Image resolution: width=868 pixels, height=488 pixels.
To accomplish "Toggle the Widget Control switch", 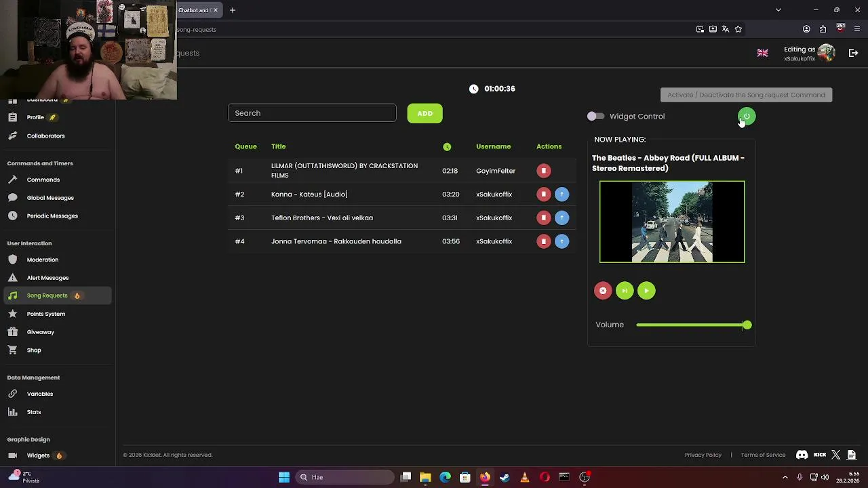I will [x=595, y=117].
